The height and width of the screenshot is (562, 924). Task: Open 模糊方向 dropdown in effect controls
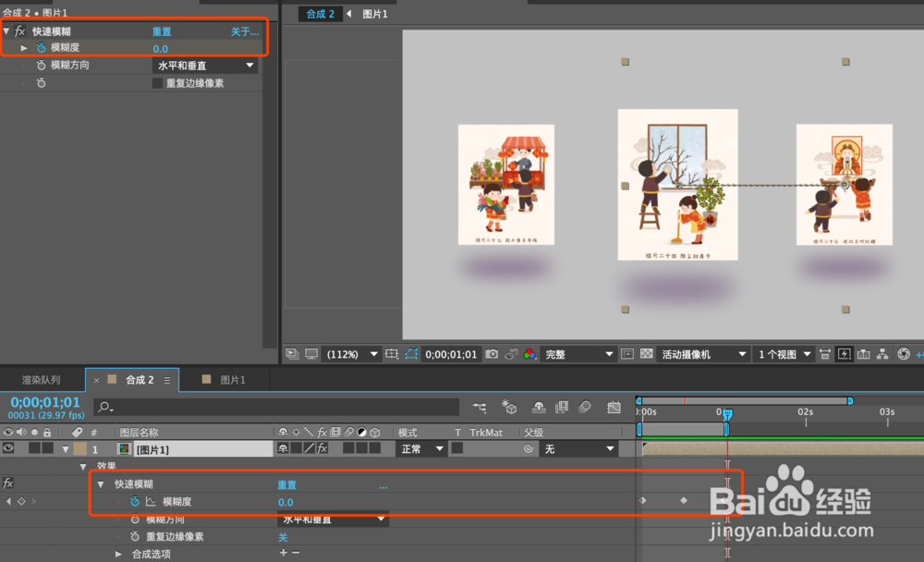tap(204, 66)
